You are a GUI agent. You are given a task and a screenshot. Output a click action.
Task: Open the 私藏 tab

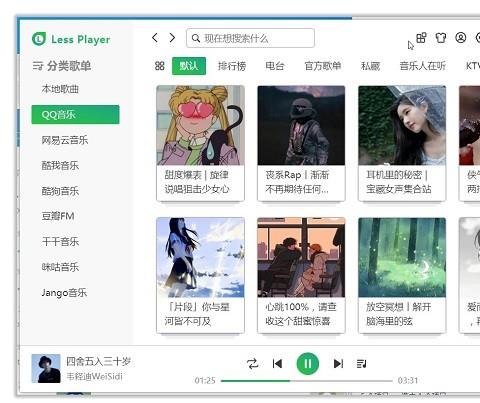370,66
